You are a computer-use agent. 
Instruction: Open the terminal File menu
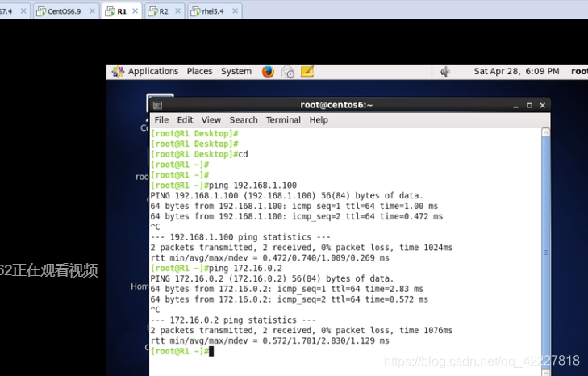161,120
